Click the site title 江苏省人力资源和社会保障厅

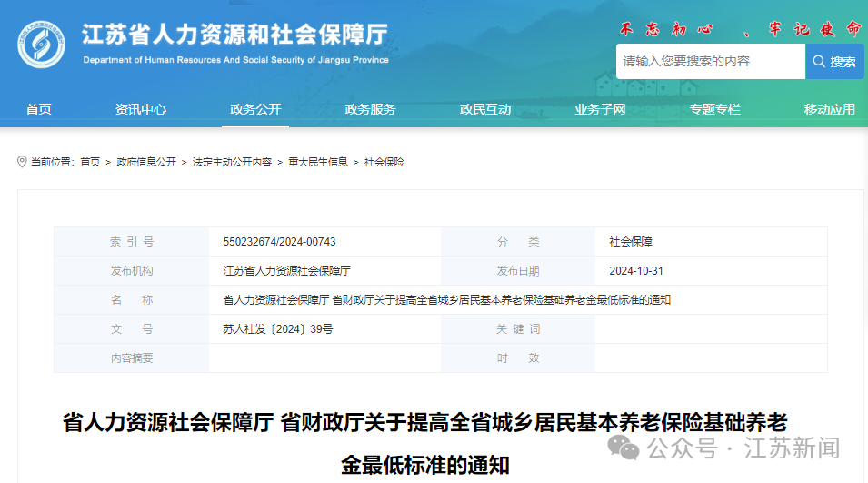click(x=234, y=35)
